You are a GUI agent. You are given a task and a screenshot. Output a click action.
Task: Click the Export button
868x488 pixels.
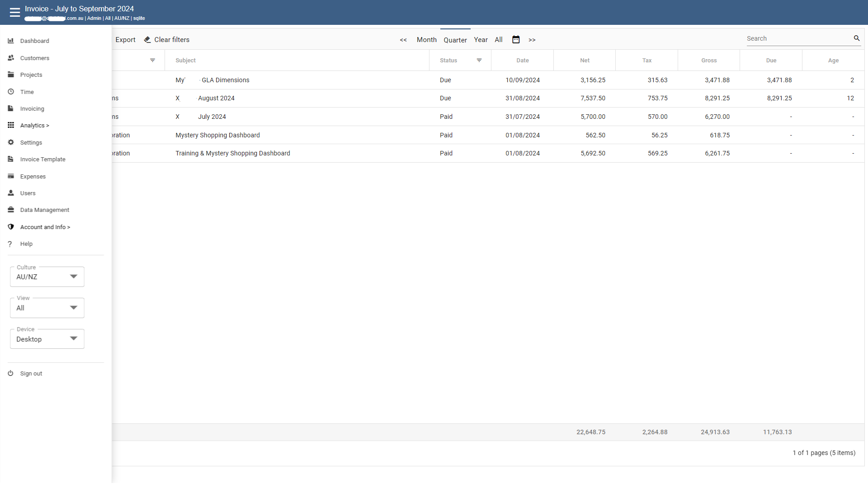click(125, 40)
